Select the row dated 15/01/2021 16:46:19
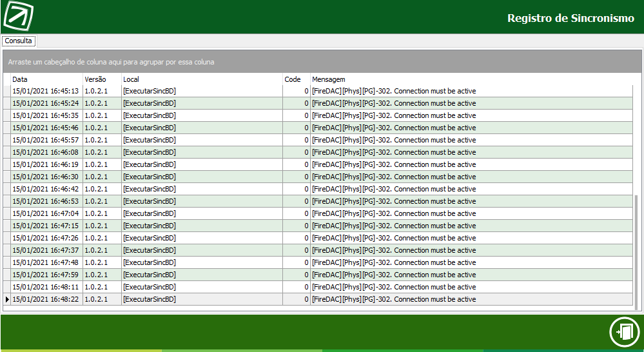This screenshot has width=644, height=352. pyautogui.click(x=318, y=164)
